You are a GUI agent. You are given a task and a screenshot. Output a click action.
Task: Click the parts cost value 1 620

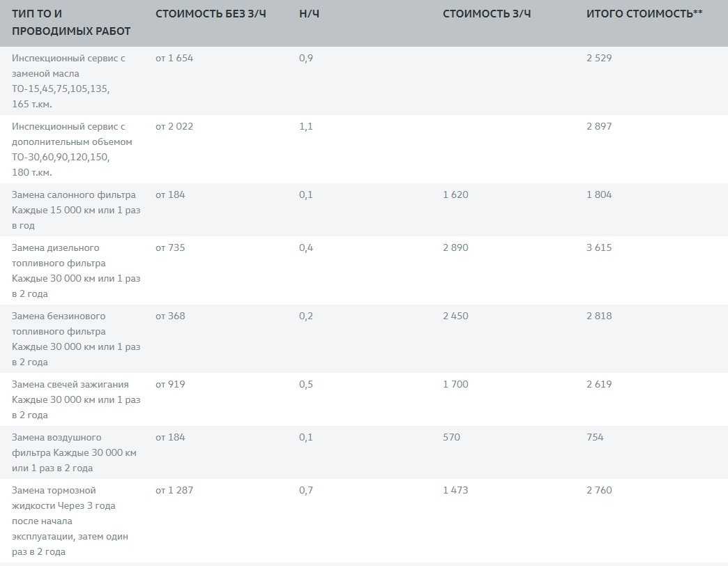(x=455, y=195)
